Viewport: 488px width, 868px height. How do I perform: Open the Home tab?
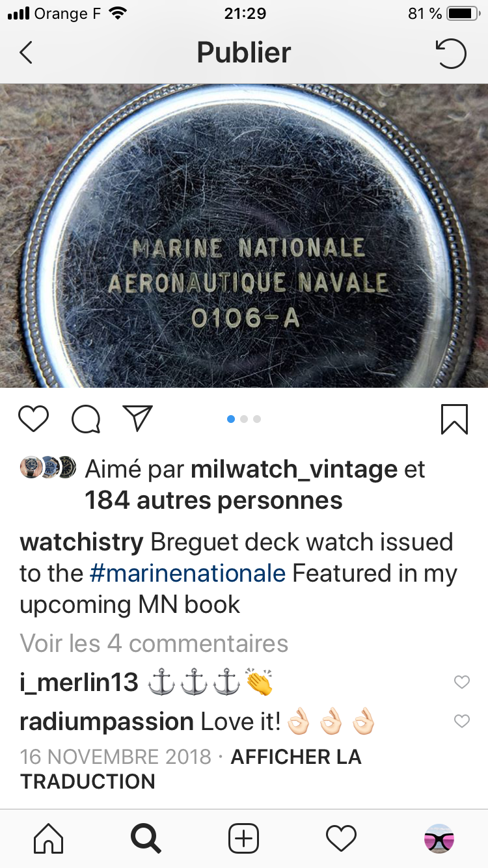tap(49, 839)
